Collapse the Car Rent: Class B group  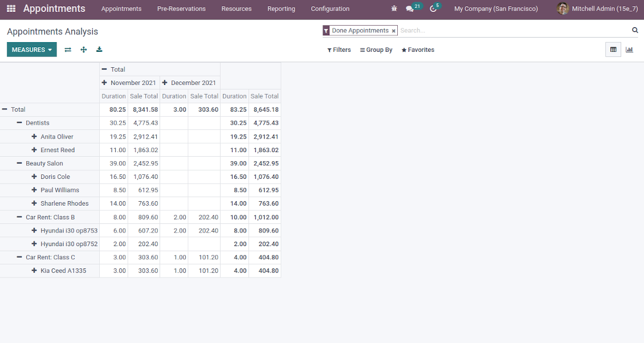click(19, 217)
